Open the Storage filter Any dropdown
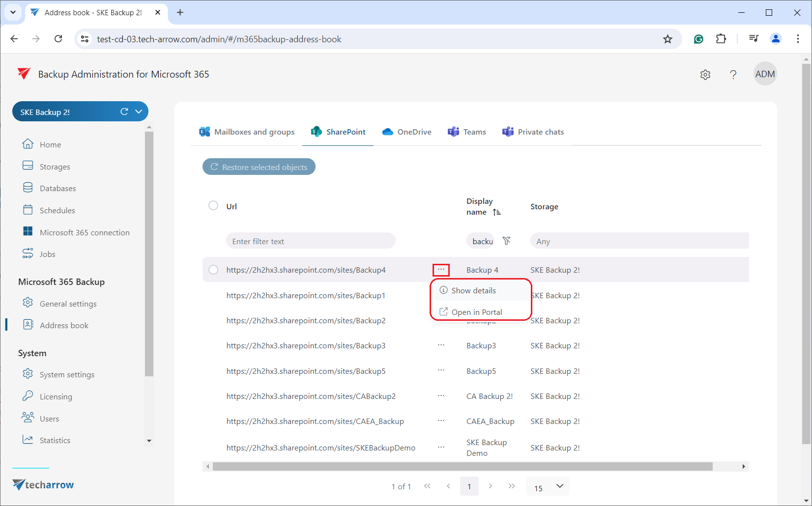The width and height of the screenshot is (812, 506). [x=639, y=241]
